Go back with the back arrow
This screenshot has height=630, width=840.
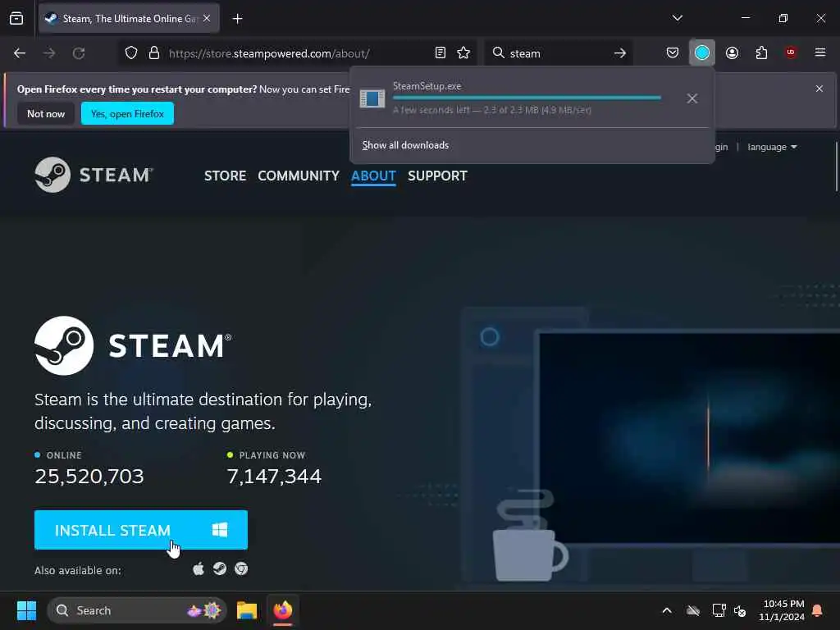point(20,53)
